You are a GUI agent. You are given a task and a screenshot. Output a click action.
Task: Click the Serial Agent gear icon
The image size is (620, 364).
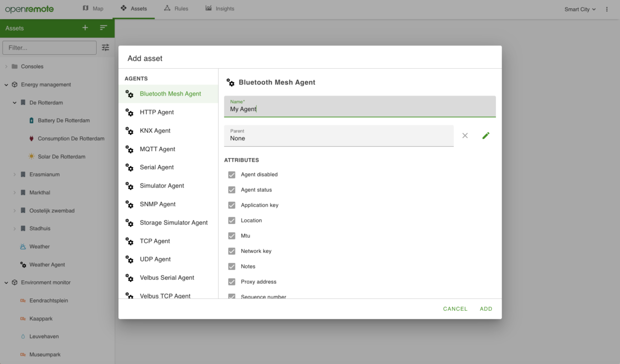click(130, 167)
